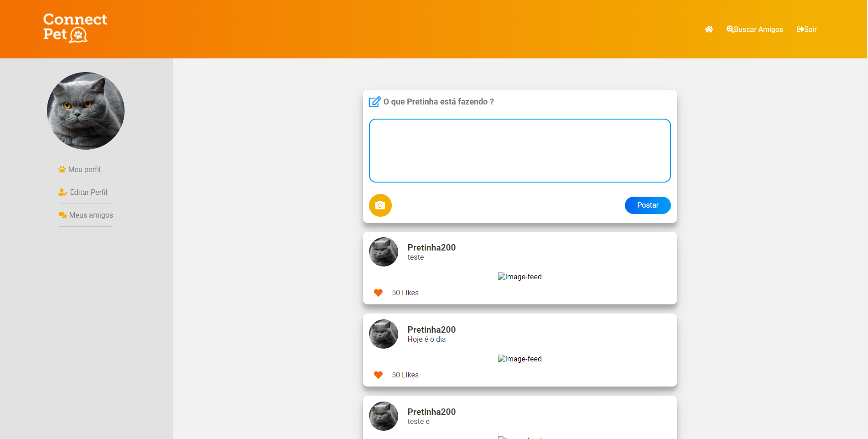This screenshot has width=868, height=439.
Task: Open Editar Perfil from the sidebar
Action: [88, 192]
